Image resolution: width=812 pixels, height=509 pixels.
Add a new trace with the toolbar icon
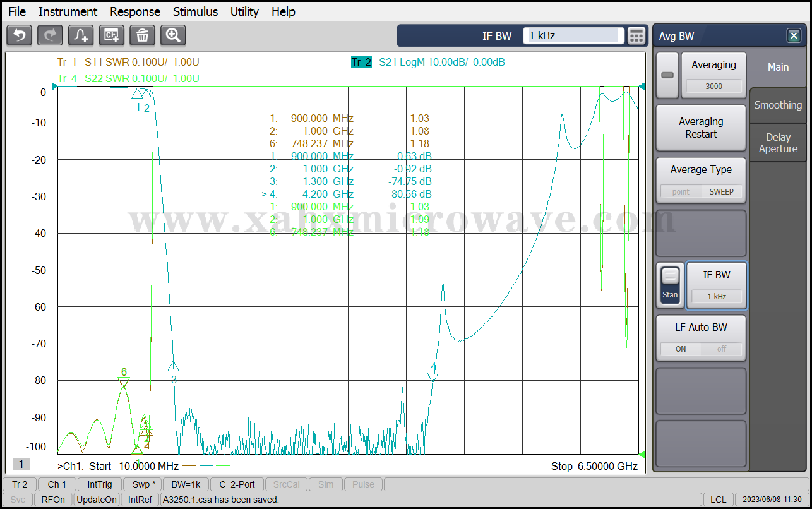tap(81, 35)
